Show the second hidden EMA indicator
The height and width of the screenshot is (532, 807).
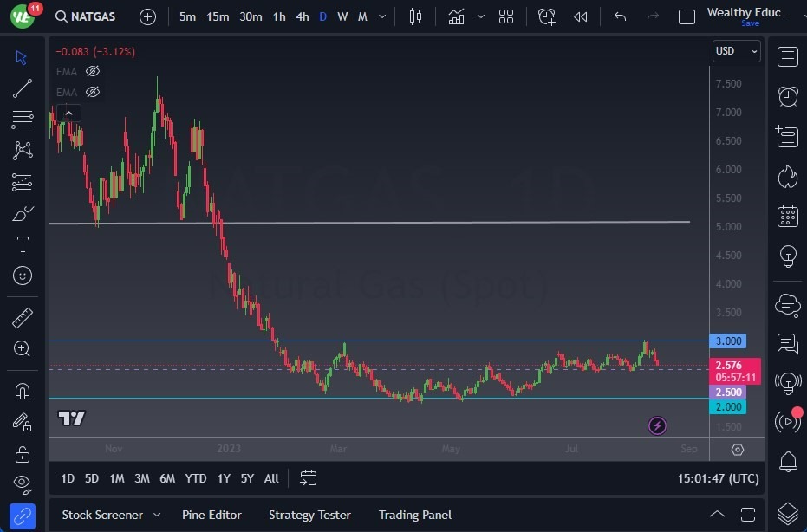pos(93,92)
